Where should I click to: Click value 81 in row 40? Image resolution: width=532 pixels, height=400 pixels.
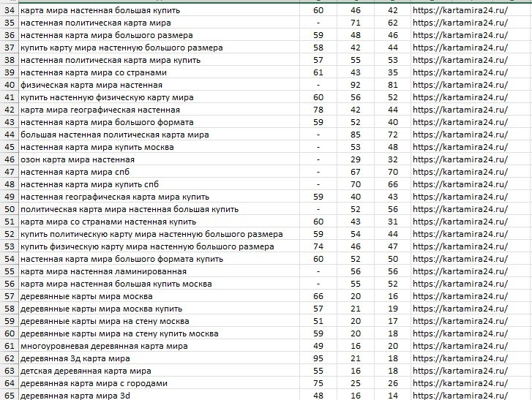[x=392, y=85]
